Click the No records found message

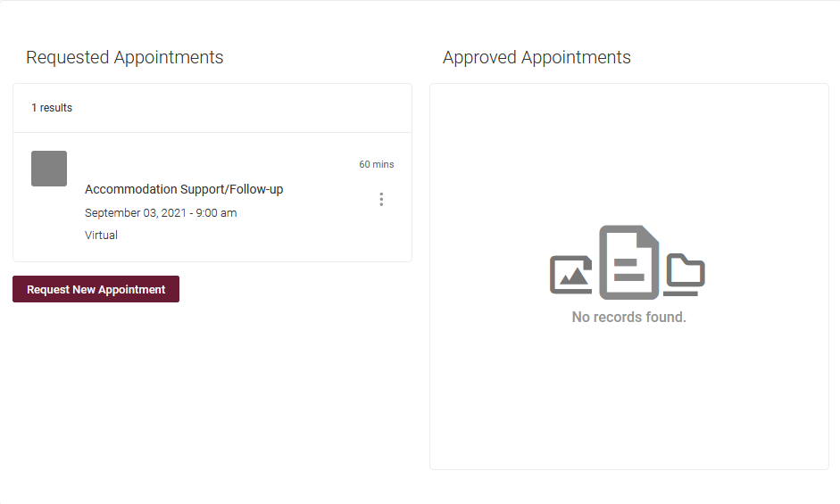[x=628, y=317]
